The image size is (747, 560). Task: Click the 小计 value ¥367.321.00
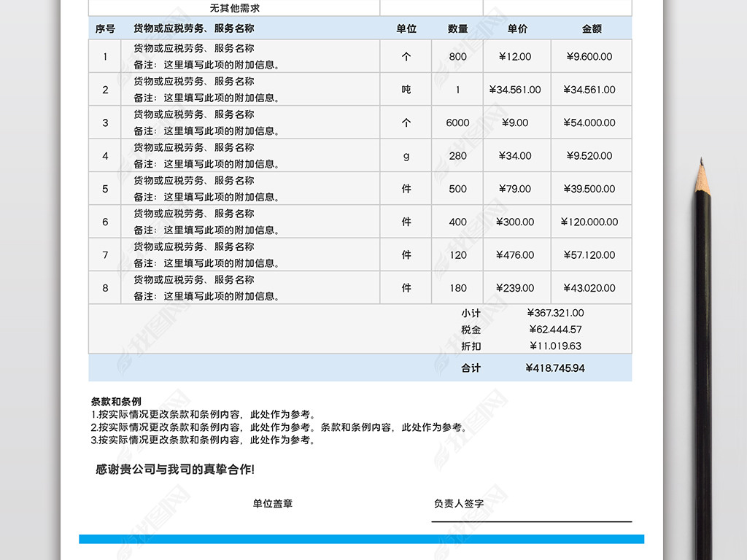click(555, 313)
